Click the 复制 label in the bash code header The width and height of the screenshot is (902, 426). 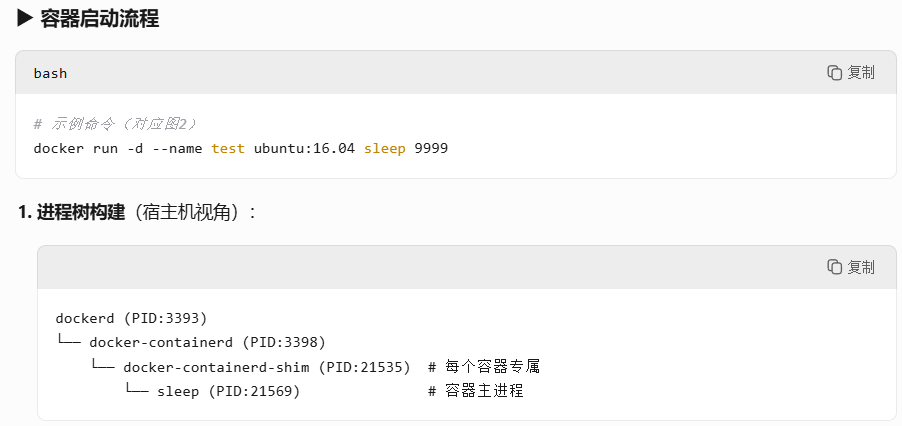[x=861, y=72]
